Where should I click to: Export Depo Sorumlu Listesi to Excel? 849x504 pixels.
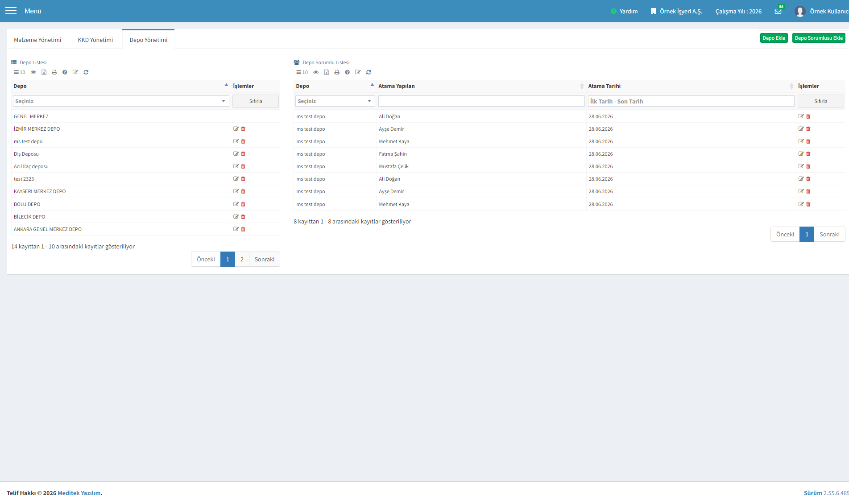(x=327, y=72)
